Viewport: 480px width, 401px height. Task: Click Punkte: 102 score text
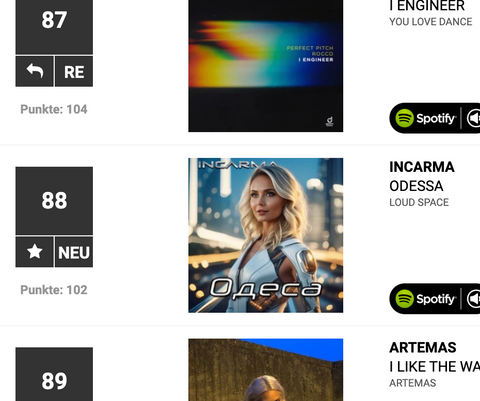coord(54,290)
